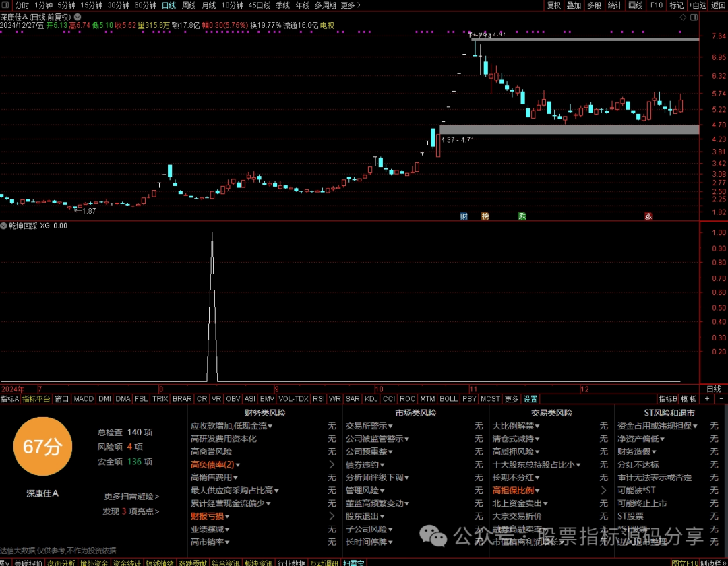Switch to the 分时 chart period
This screenshot has height=566, width=728.
(x=22, y=5)
